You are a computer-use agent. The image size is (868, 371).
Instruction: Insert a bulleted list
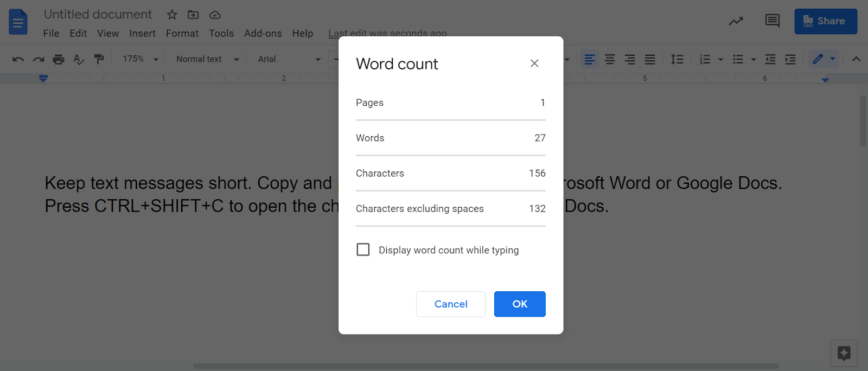pos(738,59)
